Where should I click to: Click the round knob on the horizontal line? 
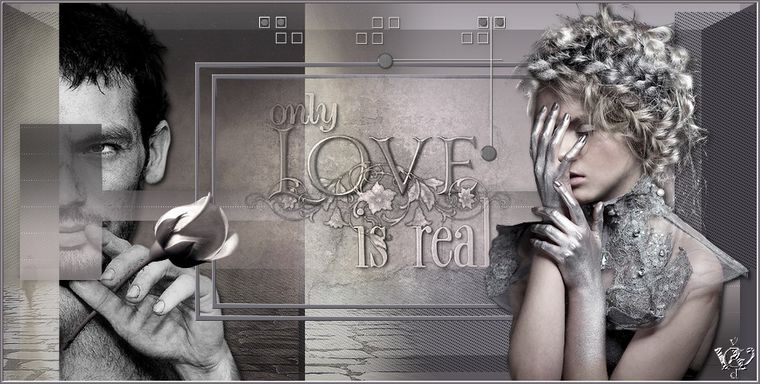pyautogui.click(x=385, y=61)
